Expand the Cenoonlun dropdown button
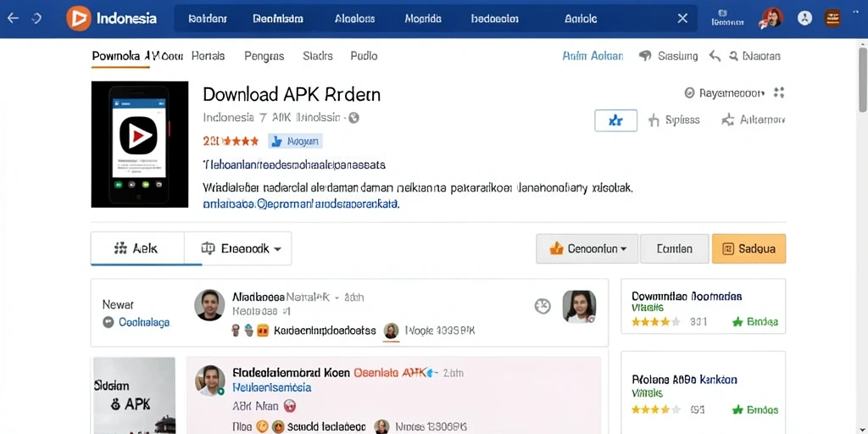868x434 pixels. (x=587, y=248)
